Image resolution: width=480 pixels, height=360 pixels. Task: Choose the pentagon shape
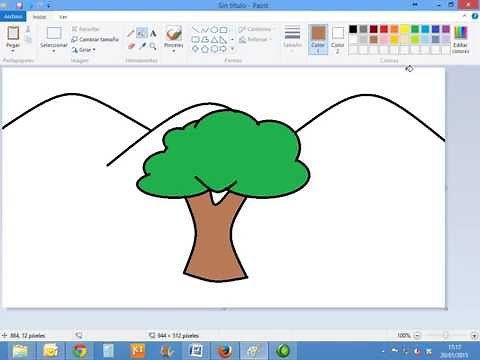point(205,49)
